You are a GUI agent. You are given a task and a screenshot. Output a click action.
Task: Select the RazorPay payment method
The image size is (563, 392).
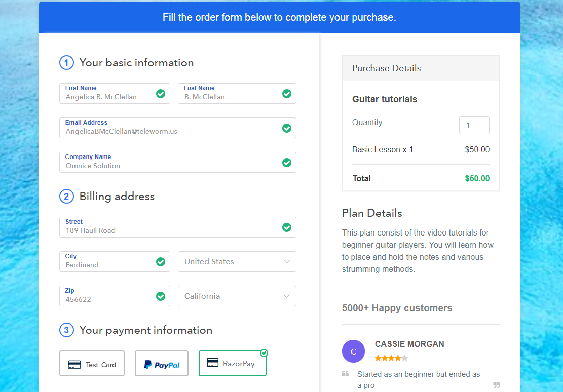tap(232, 363)
